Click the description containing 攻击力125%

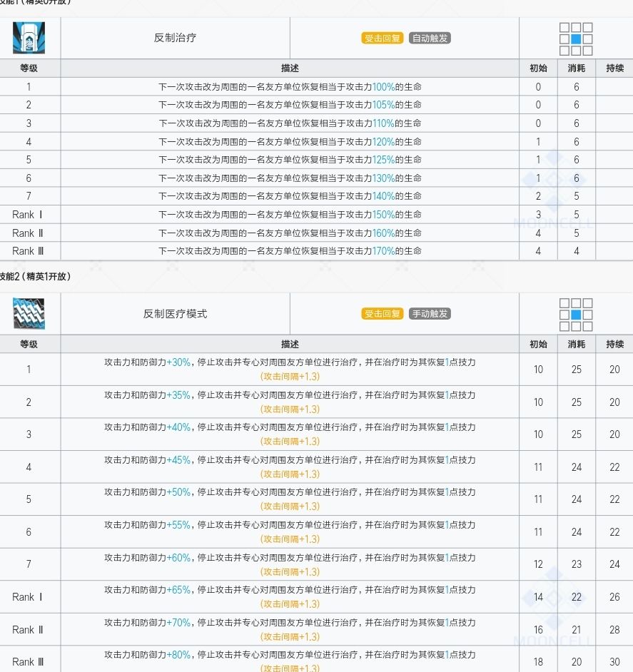[290, 160]
